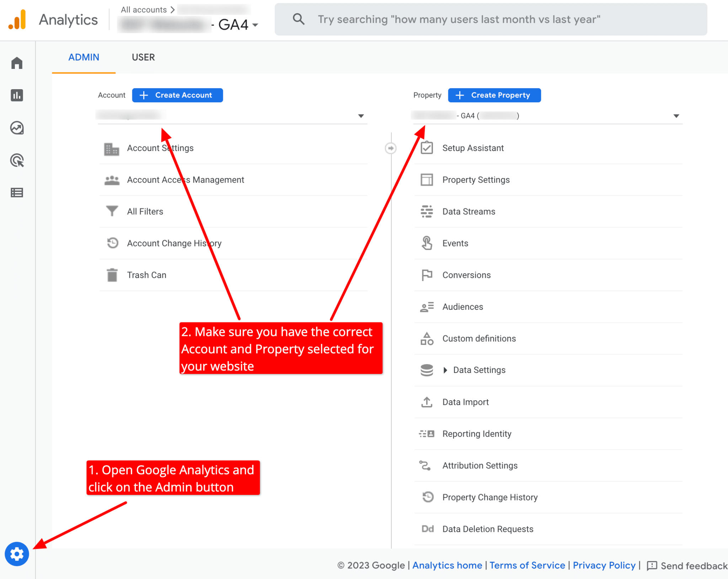Screen dimensions: 728x579
Task: Click the All accounts breadcrumb
Action: pos(144,10)
